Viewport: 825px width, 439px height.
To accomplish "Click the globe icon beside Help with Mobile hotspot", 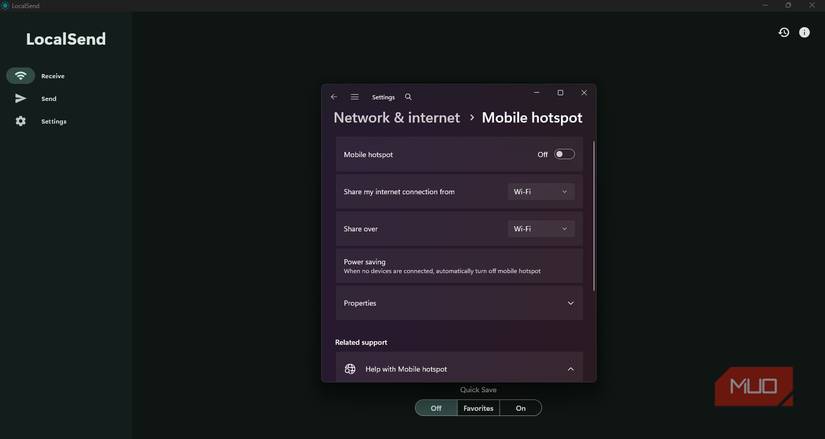I will [x=350, y=369].
